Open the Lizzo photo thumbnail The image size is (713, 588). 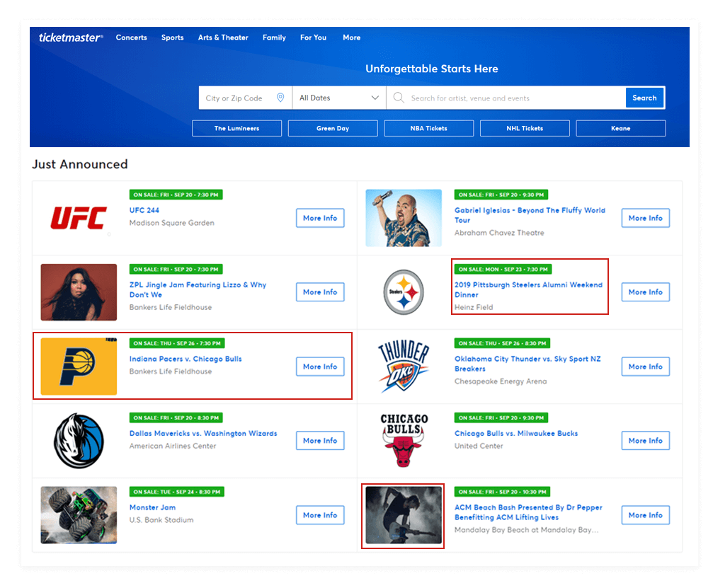click(79, 292)
